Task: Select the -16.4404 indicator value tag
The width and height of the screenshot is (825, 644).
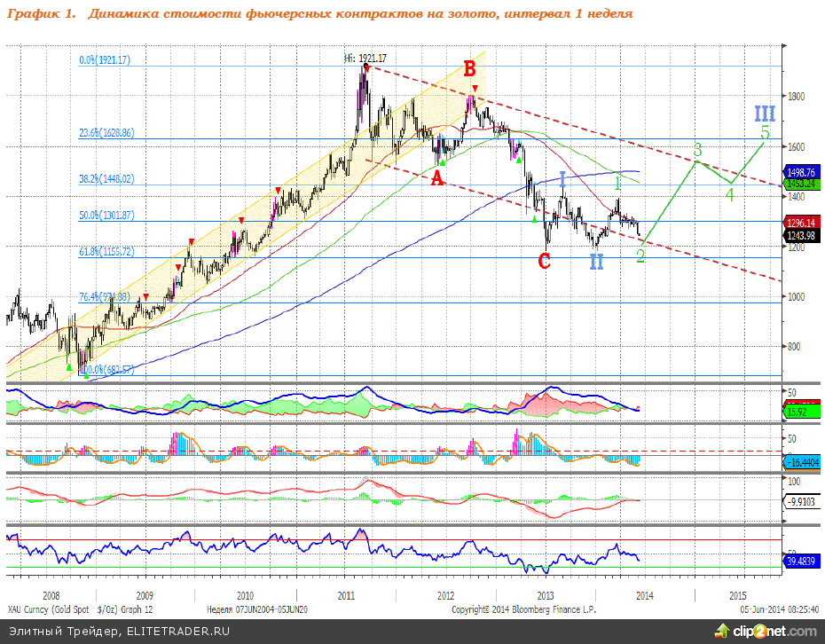Action: pyautogui.click(x=802, y=462)
